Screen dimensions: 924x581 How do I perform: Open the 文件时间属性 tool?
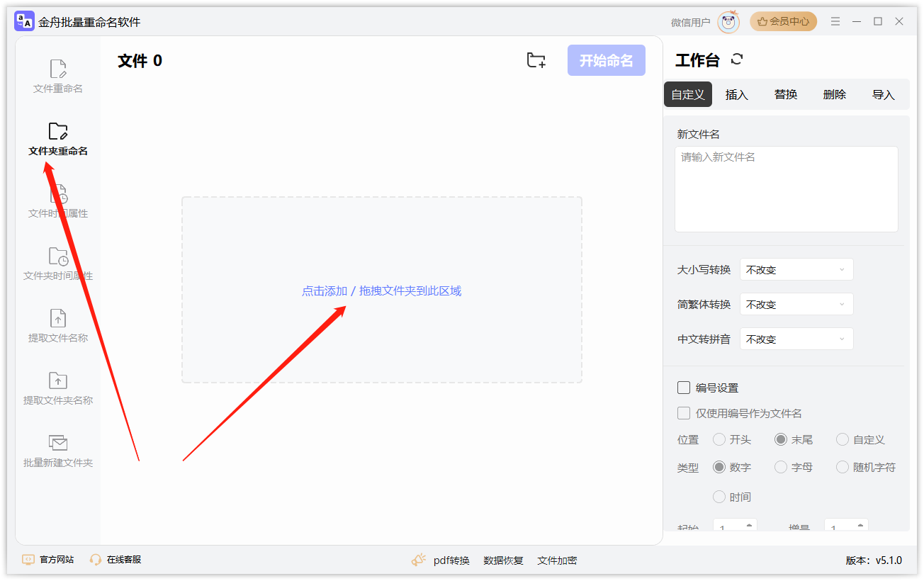coord(57,202)
